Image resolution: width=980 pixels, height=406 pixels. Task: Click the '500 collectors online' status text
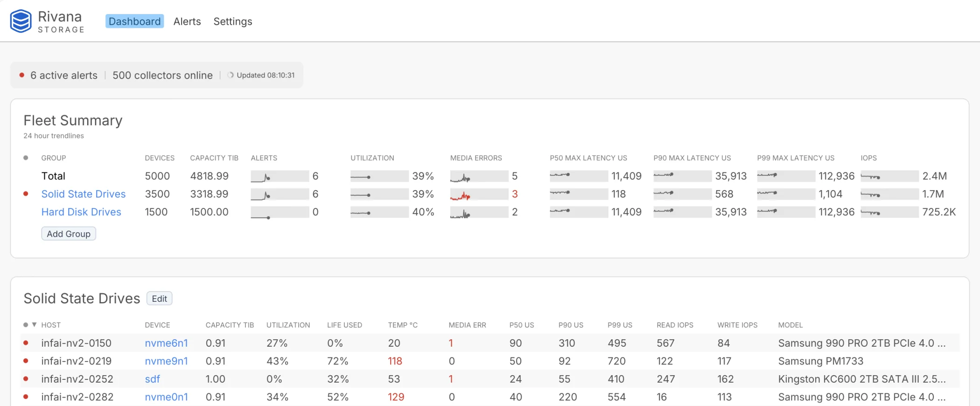[x=162, y=75]
